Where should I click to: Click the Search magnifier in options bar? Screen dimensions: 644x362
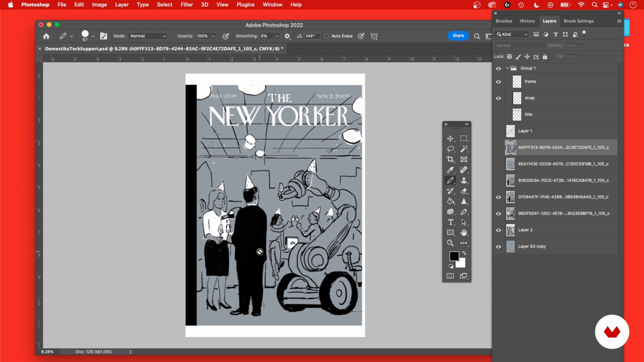pos(477,37)
